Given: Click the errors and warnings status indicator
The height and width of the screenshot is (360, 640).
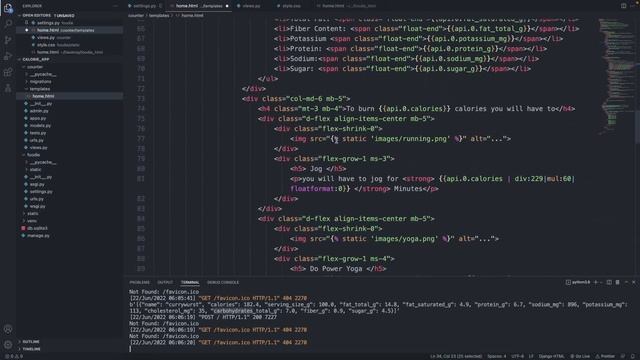Looking at the screenshot, I should (14, 356).
